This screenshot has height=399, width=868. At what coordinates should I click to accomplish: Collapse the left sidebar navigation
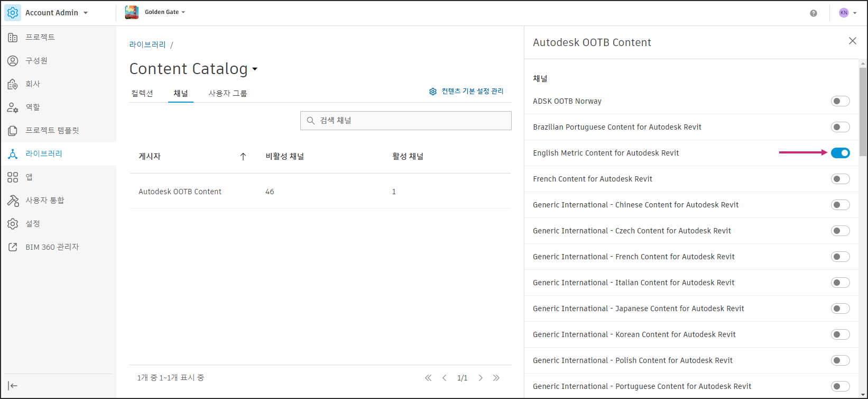coord(13,386)
